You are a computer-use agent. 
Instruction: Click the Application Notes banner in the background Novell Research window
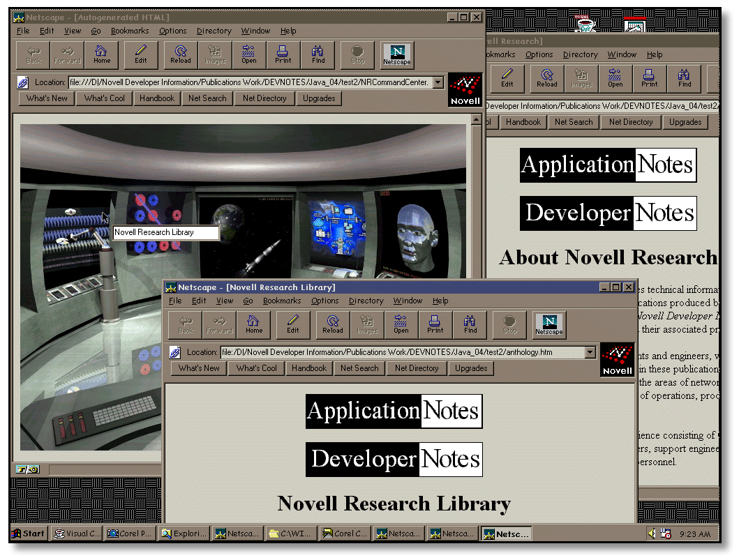[x=608, y=165]
